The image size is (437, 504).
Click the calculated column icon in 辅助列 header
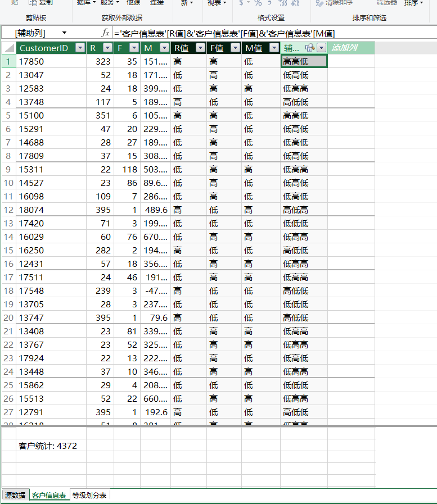(309, 48)
